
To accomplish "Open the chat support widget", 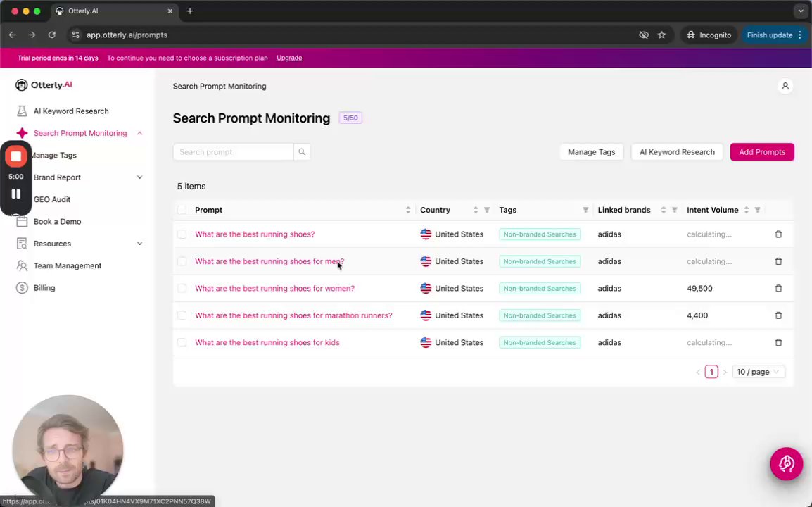I will 786,464.
